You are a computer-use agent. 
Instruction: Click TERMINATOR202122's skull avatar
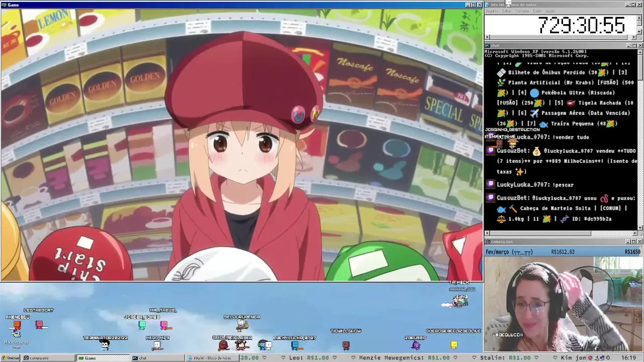[x=104, y=345]
